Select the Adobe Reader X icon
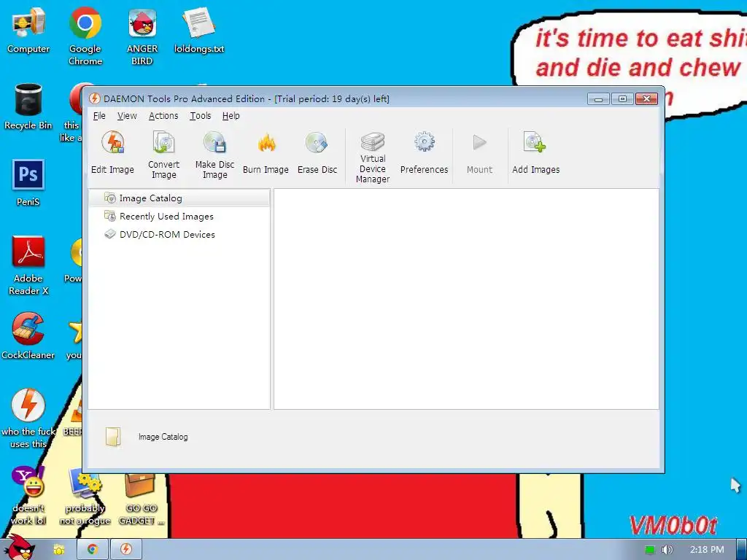This screenshot has height=560, width=747. (28, 265)
